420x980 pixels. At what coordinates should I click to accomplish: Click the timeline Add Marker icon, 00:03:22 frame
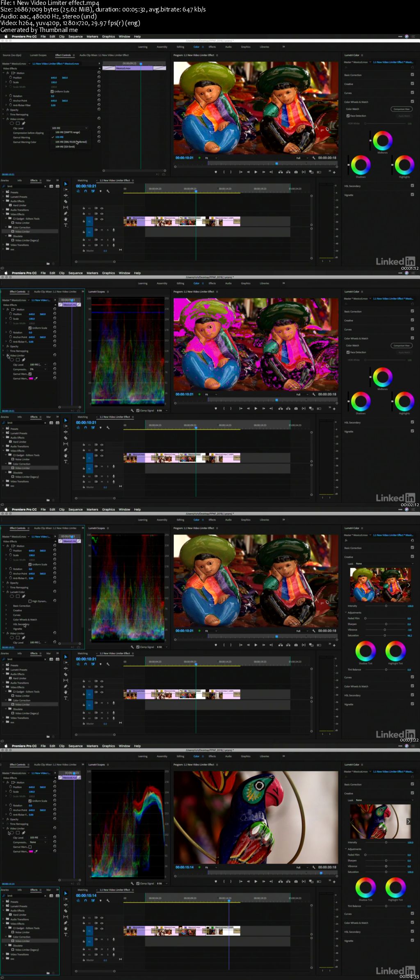100,664
